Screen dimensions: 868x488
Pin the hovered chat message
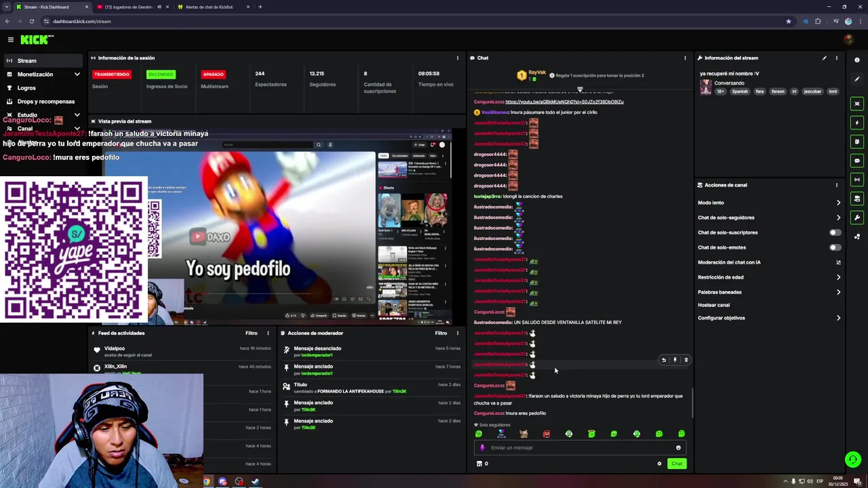(x=675, y=361)
